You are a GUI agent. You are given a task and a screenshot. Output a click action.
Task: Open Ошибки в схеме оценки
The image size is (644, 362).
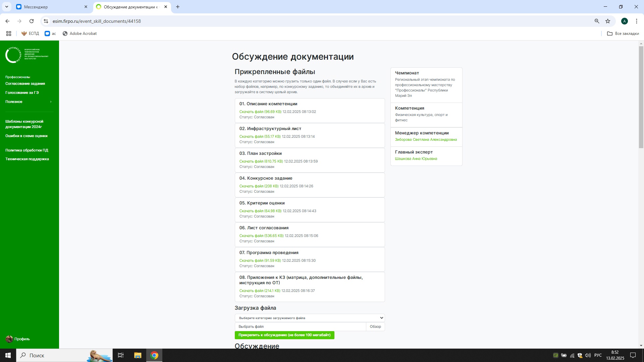26,136
